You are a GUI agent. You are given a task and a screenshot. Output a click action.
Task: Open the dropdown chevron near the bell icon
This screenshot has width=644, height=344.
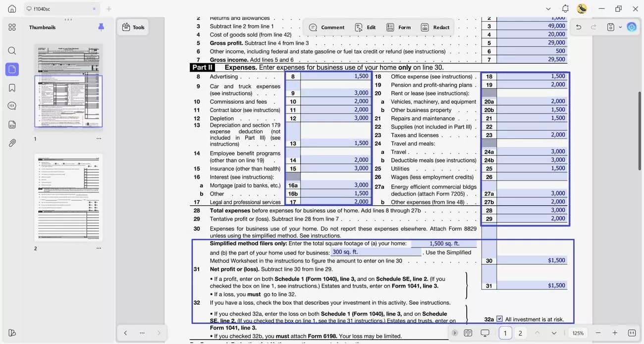click(x=548, y=8)
